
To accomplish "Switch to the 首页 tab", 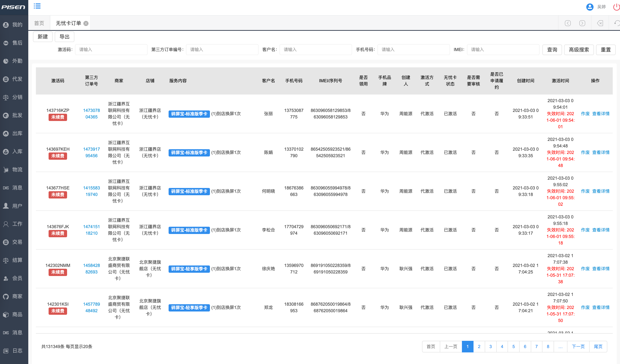I will coord(39,23).
